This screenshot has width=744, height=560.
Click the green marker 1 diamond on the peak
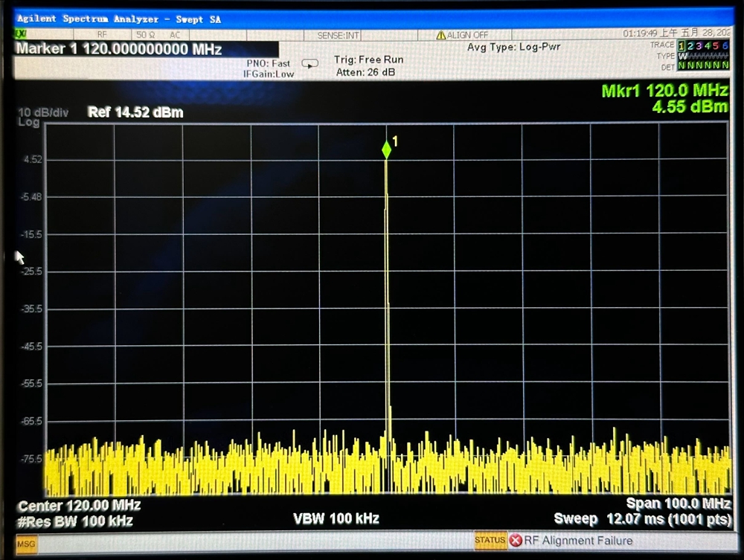click(x=386, y=149)
